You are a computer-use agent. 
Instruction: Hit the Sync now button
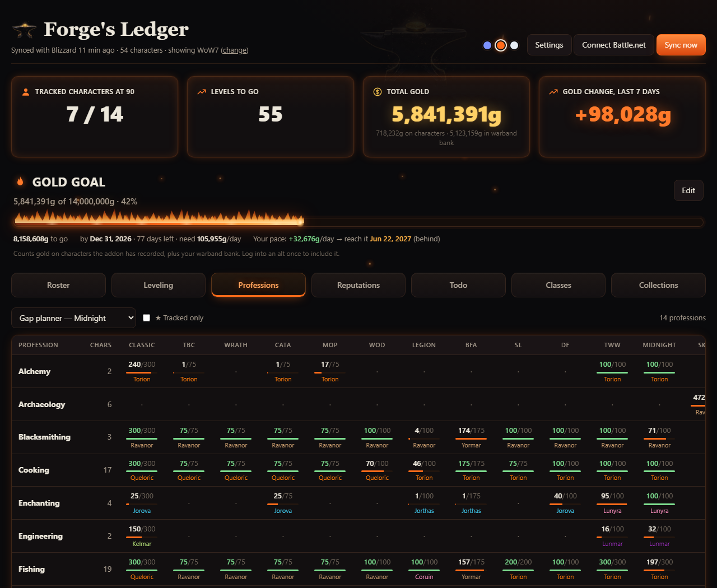(681, 45)
